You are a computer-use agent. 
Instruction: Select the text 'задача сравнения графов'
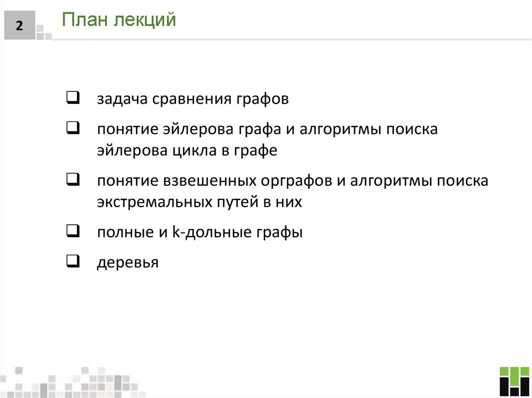(x=192, y=99)
